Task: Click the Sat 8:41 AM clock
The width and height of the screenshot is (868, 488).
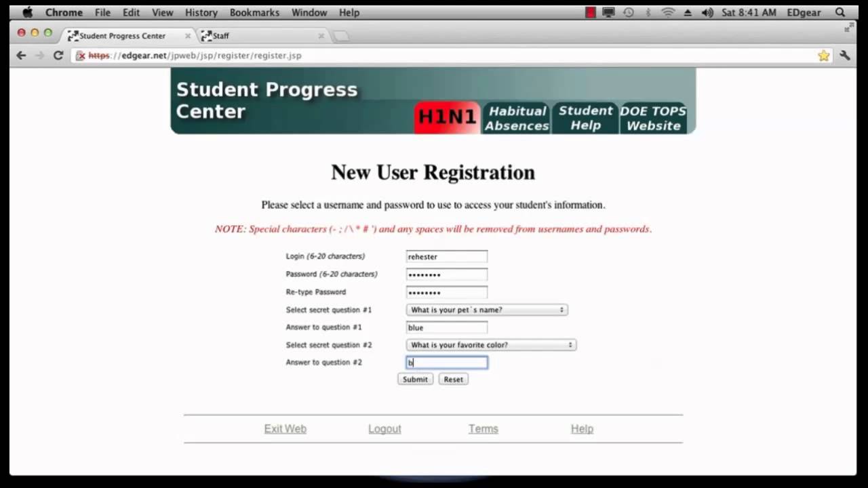Action: 749,12
